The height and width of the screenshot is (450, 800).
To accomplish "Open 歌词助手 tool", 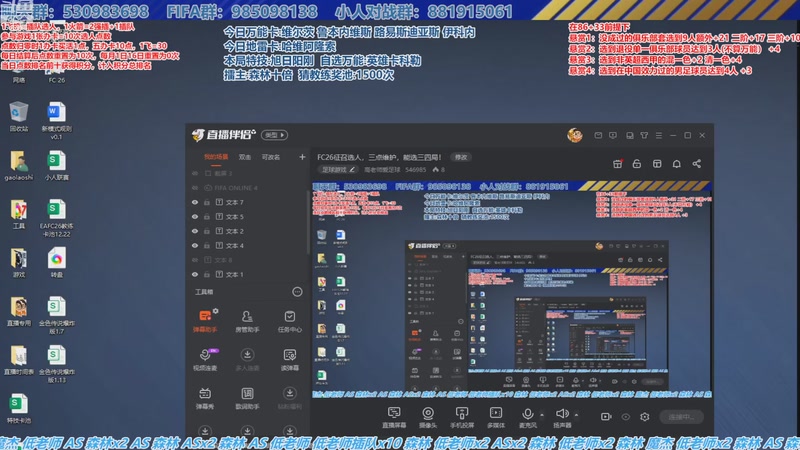I will click(247, 398).
